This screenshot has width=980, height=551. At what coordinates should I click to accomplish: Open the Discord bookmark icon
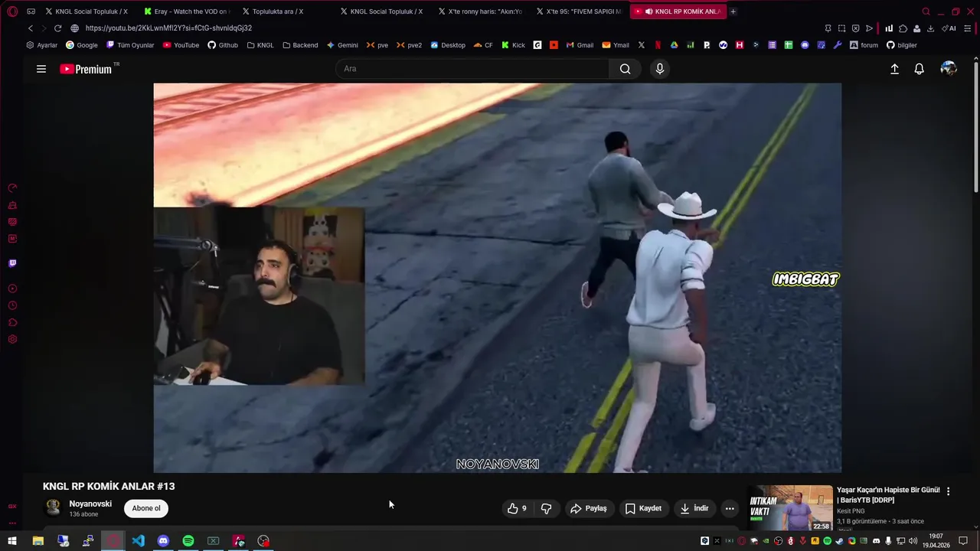(x=805, y=45)
